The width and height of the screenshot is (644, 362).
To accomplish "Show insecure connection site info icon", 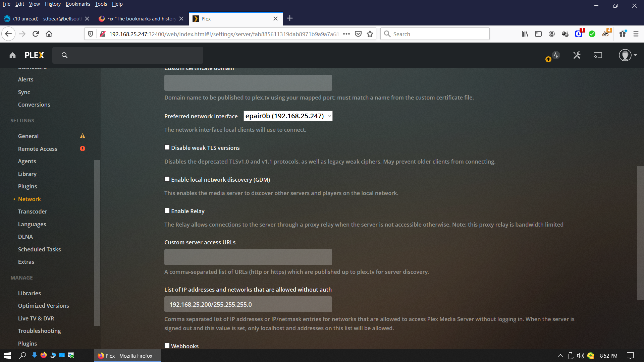I will coord(103,34).
